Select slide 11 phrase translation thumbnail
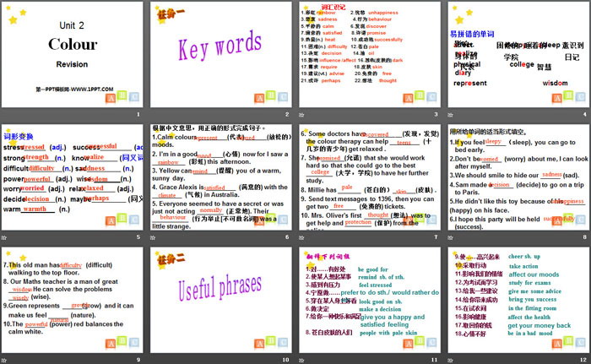 pos(366,296)
